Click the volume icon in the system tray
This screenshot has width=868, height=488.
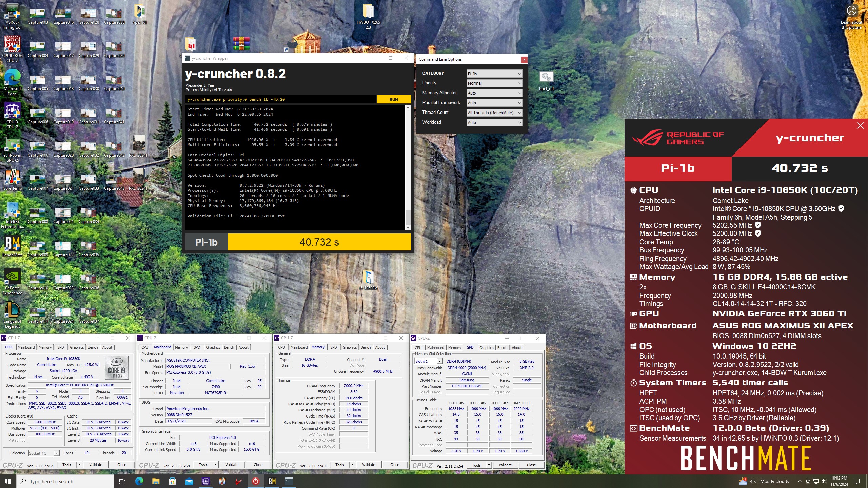coord(824,481)
